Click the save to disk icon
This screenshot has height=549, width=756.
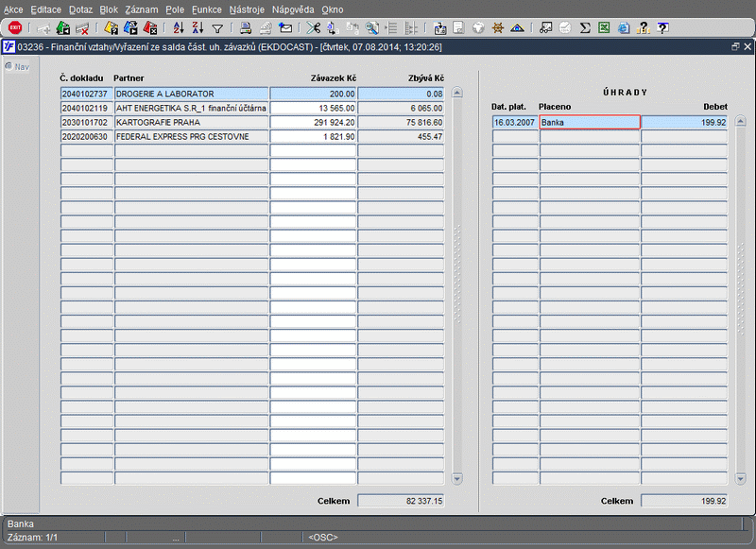(x=439, y=28)
